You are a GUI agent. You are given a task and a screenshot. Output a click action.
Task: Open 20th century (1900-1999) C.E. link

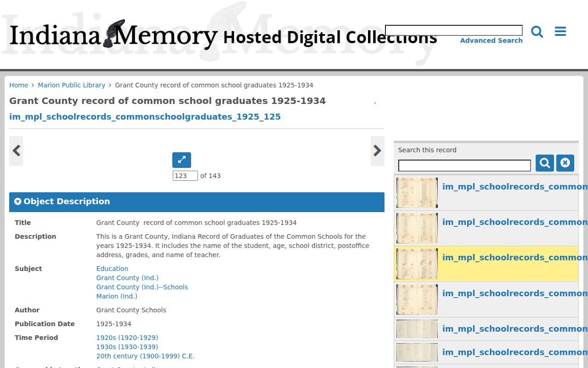click(x=145, y=356)
